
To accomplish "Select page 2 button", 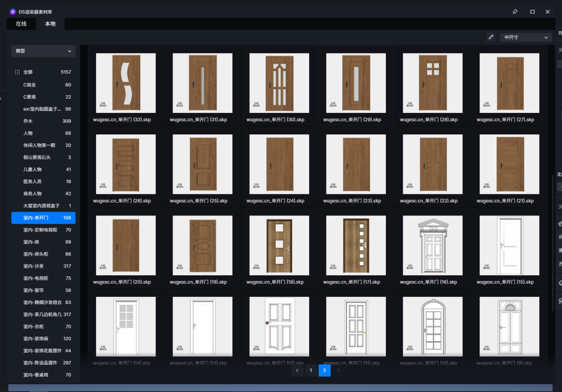I will click(x=324, y=370).
